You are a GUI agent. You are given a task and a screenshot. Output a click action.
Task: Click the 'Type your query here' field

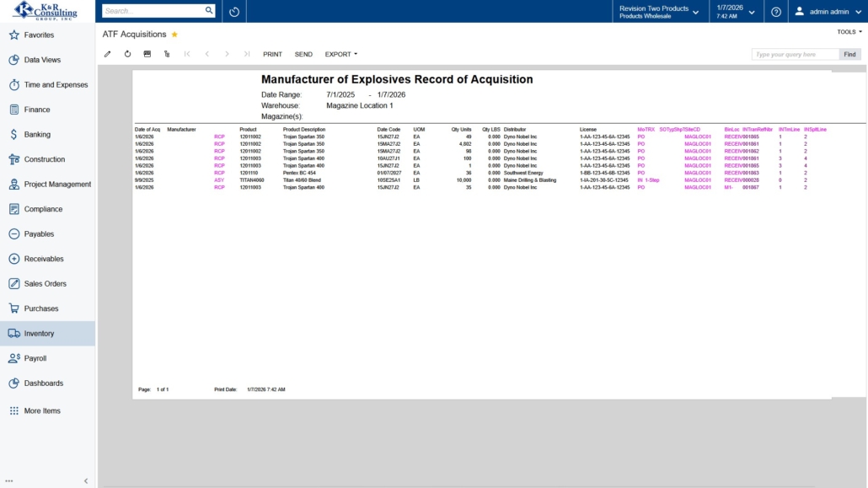(795, 54)
